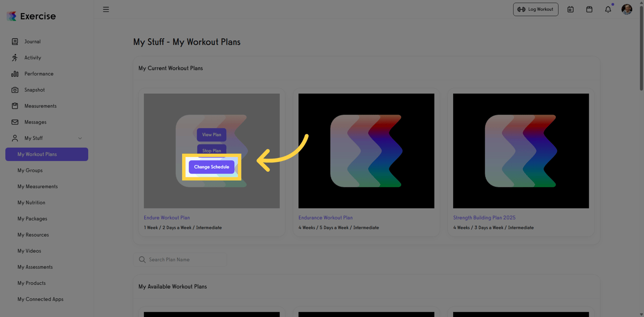
Task: Click the '1 Week / 2 Days a Week / Intermediate' text
Action: pyautogui.click(x=183, y=227)
